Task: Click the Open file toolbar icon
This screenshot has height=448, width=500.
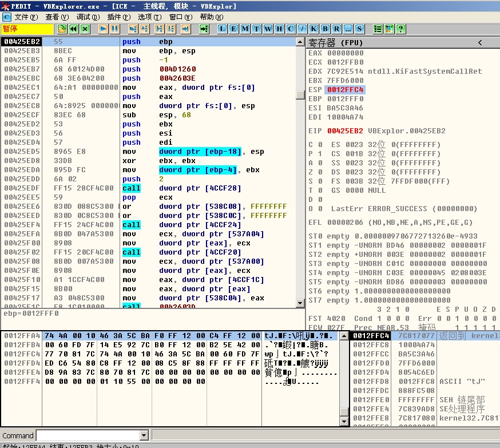Action: coord(62,29)
